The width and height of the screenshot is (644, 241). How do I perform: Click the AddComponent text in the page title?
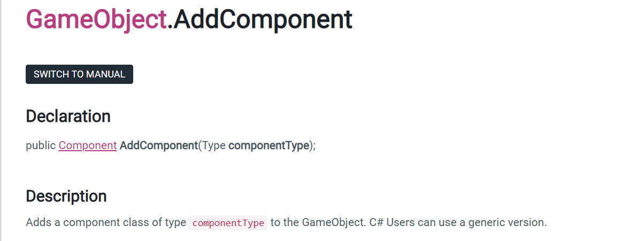[263, 20]
